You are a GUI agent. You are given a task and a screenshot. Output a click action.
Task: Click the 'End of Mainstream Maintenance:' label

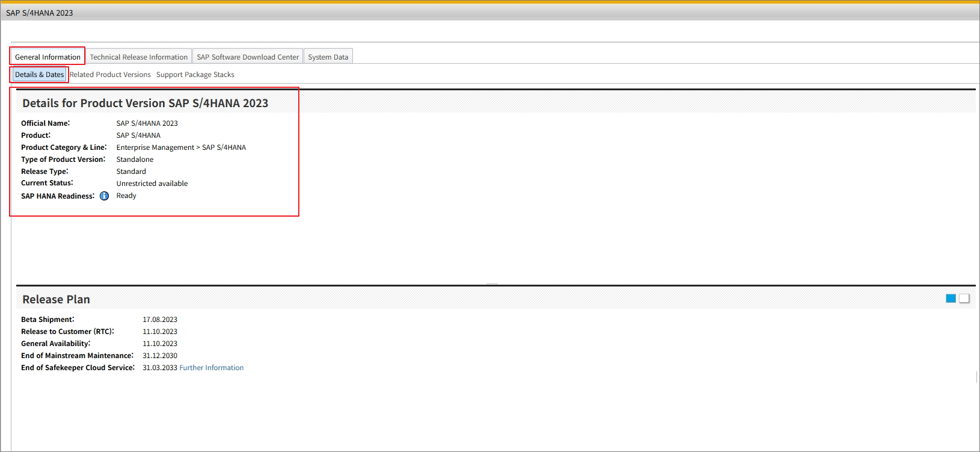click(78, 356)
